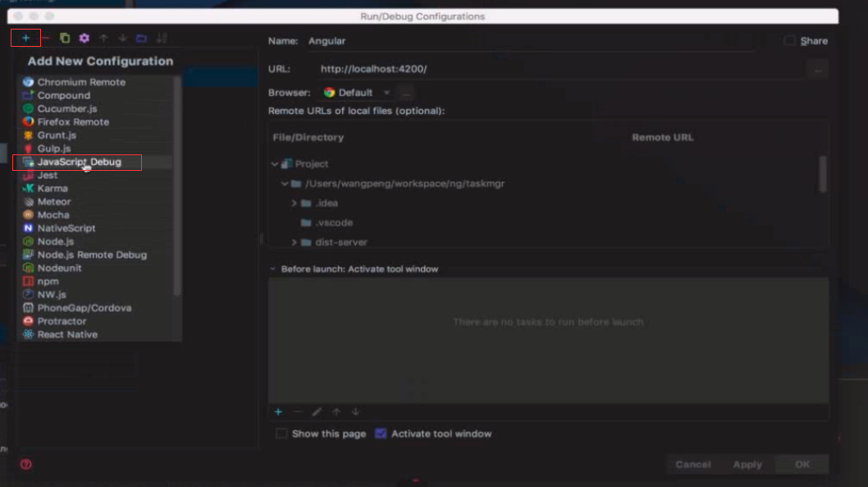Create a new folder via the folder icon
This screenshot has width=868, height=487.
tap(142, 39)
